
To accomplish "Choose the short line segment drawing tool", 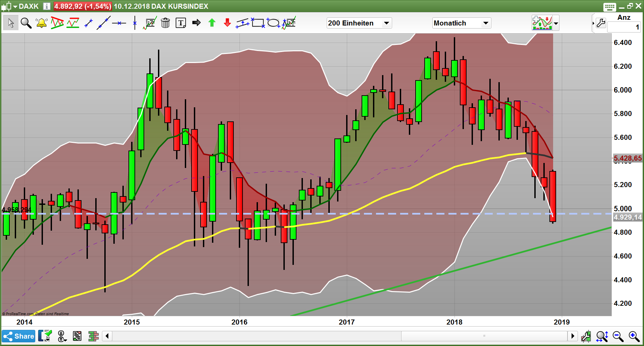I will [89, 23].
